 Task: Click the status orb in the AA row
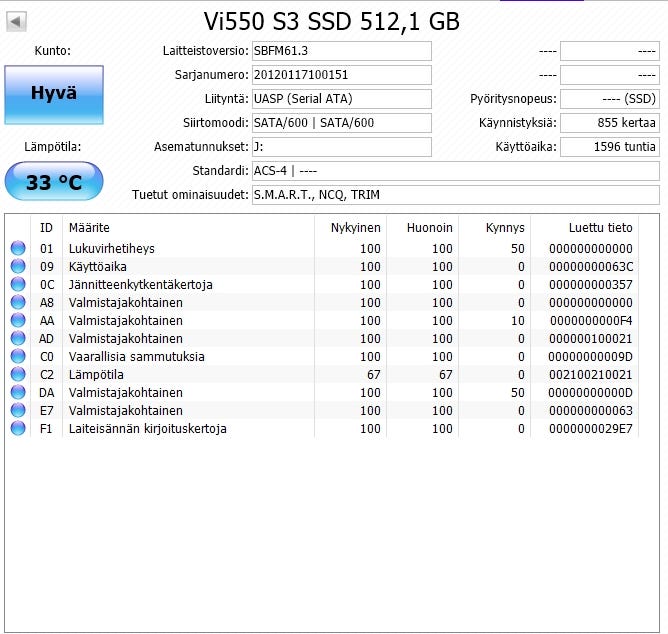(18, 320)
